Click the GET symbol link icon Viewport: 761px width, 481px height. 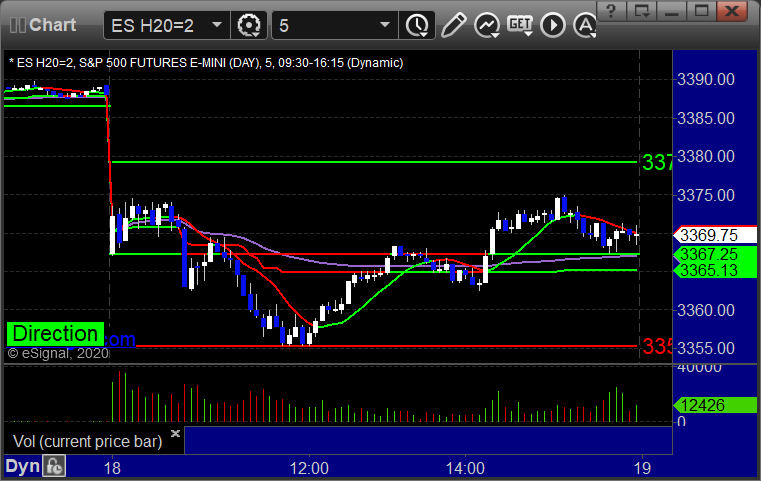click(520, 25)
